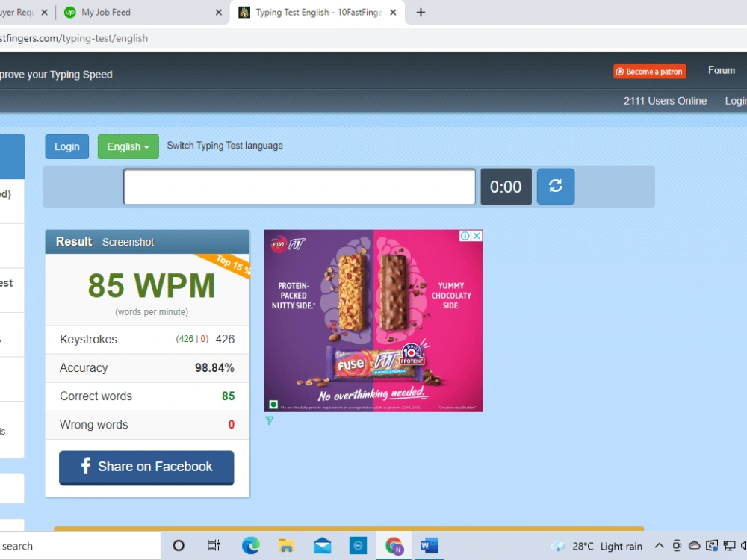This screenshot has height=560, width=747.
Task: Click the green filter icon below the ad
Action: coord(269,420)
